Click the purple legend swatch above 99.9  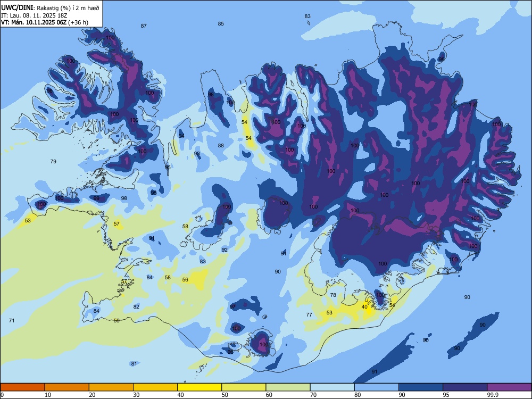509,387
